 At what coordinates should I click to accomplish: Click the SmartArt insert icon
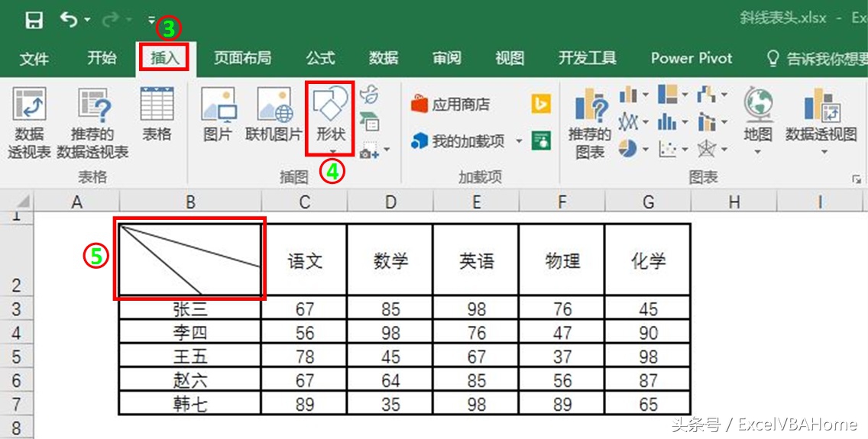(369, 121)
